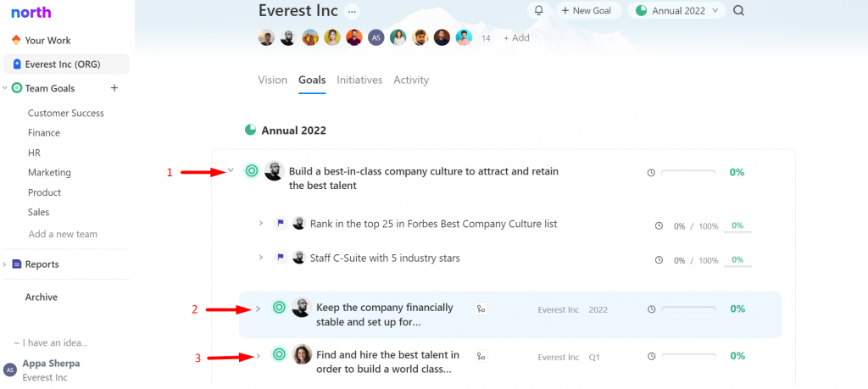Click the New Goal button
Screen dimensions: 868x389
(x=587, y=10)
